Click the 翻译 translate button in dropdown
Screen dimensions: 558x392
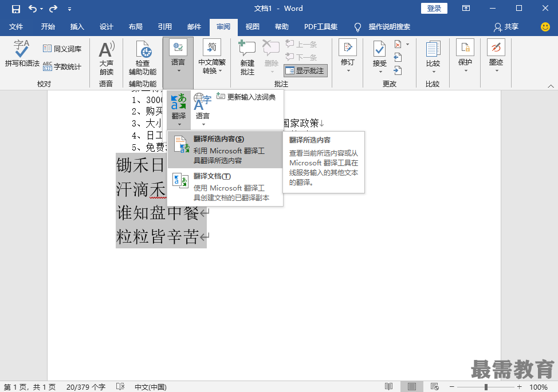pyautogui.click(x=179, y=109)
